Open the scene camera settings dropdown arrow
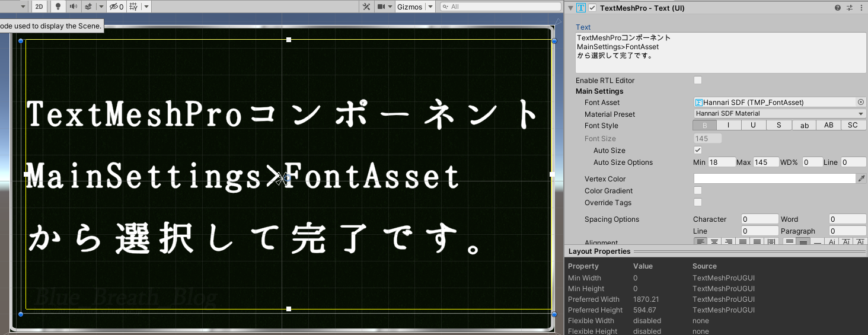This screenshot has width=868, height=335. (391, 7)
